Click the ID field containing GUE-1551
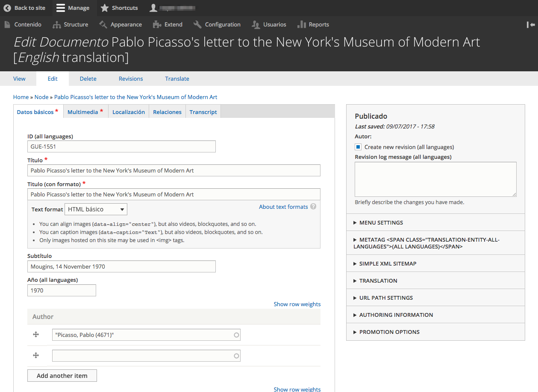 coord(121,146)
